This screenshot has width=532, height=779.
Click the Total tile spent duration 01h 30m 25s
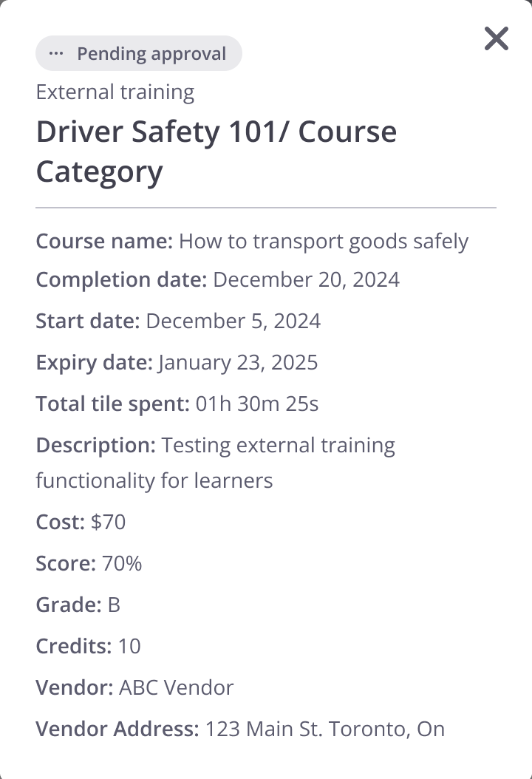[x=257, y=404]
